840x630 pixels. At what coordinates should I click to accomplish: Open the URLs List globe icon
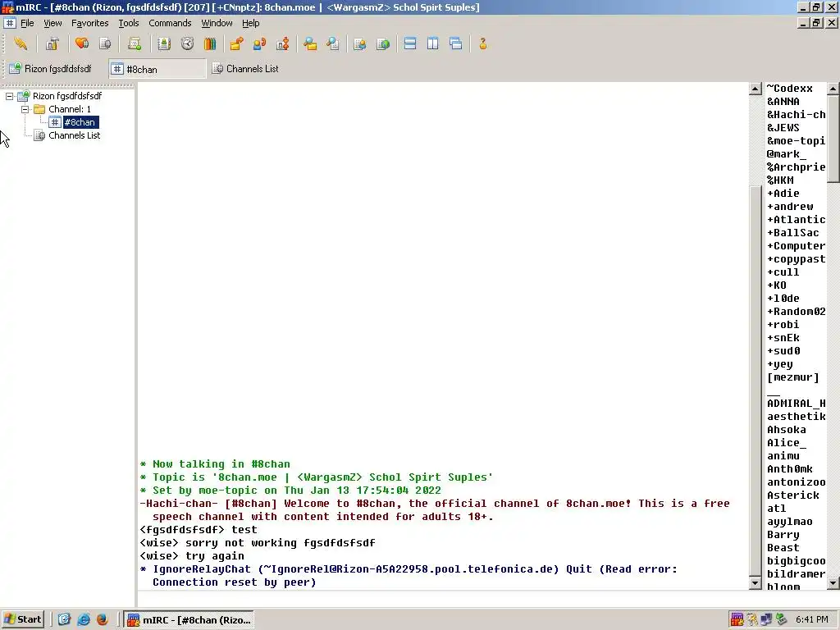point(383,44)
